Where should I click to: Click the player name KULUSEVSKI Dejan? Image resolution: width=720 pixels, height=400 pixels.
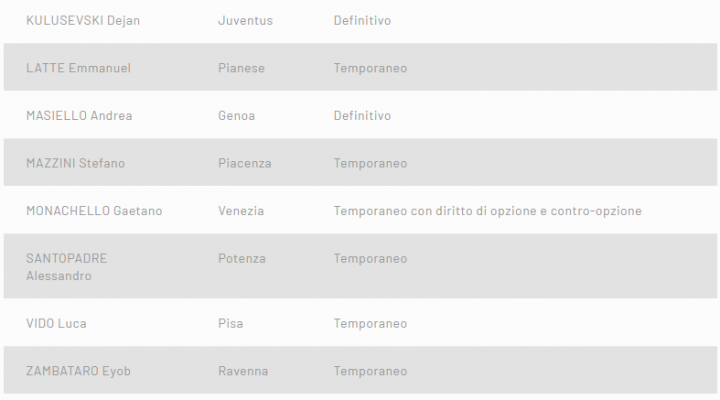pos(82,20)
